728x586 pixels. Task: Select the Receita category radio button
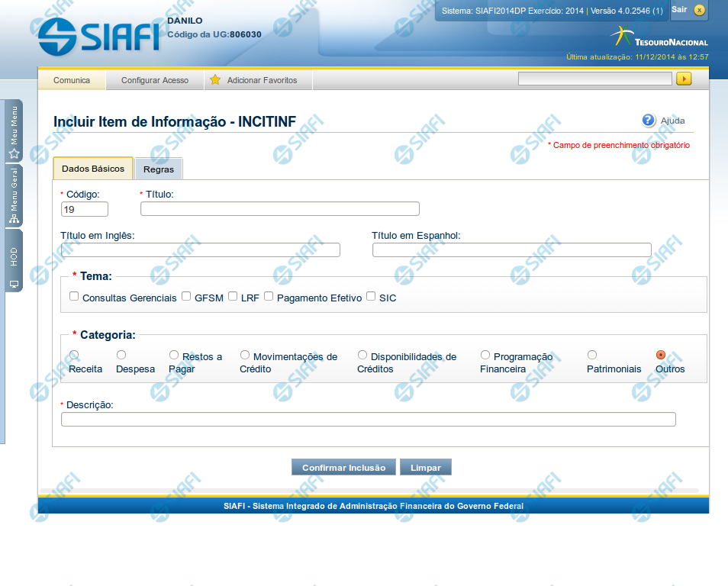point(74,355)
